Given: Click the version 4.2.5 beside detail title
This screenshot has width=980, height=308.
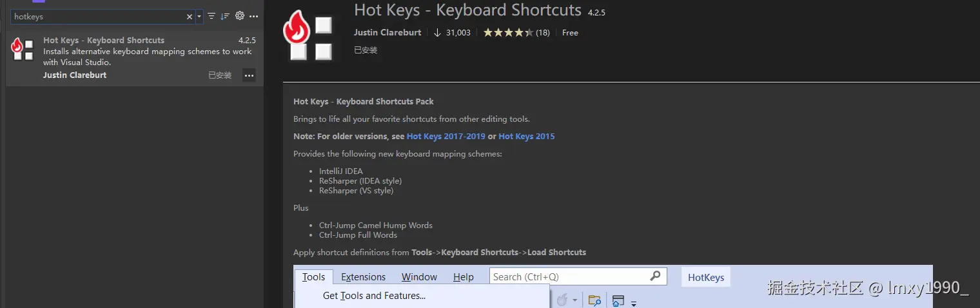Looking at the screenshot, I should 596,12.
